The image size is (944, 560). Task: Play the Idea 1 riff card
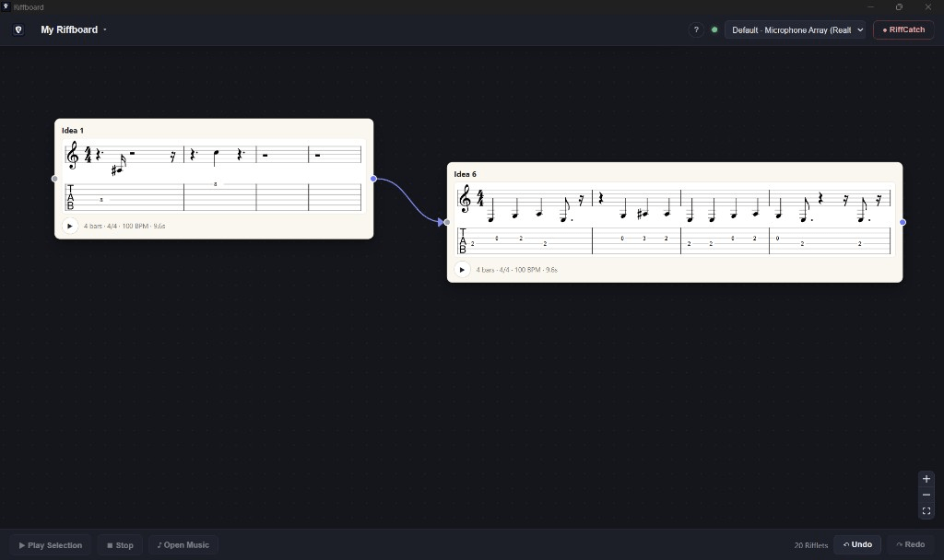pyautogui.click(x=70, y=227)
